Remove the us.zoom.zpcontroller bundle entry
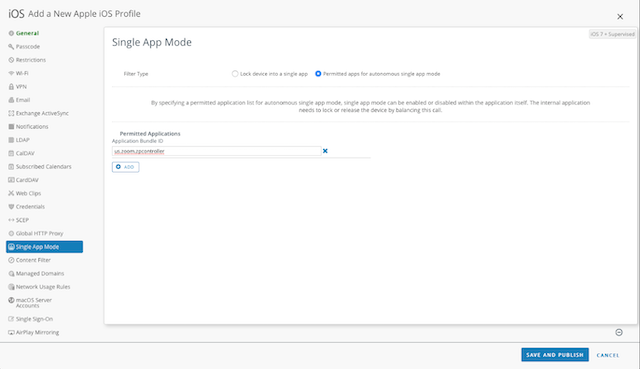Viewport: 640px width, 369px height. [x=325, y=151]
